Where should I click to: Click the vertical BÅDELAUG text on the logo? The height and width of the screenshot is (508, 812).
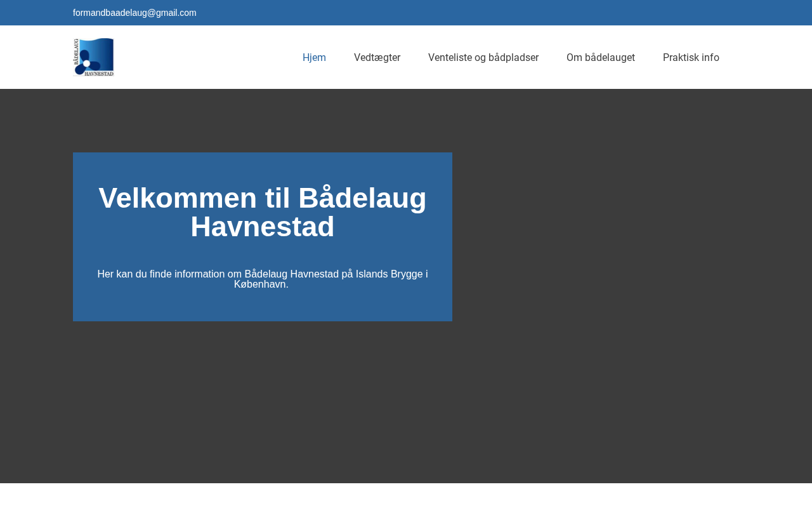pos(77,52)
